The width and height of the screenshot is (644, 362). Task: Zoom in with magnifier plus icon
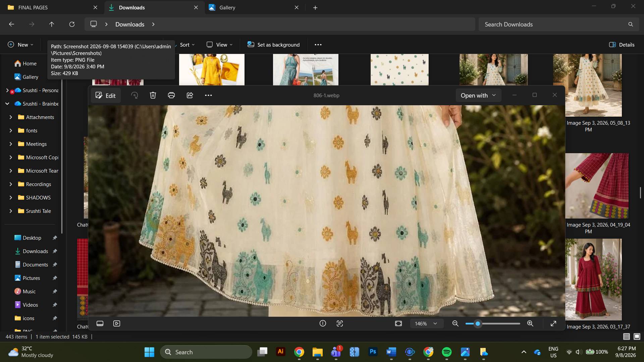(x=530, y=323)
